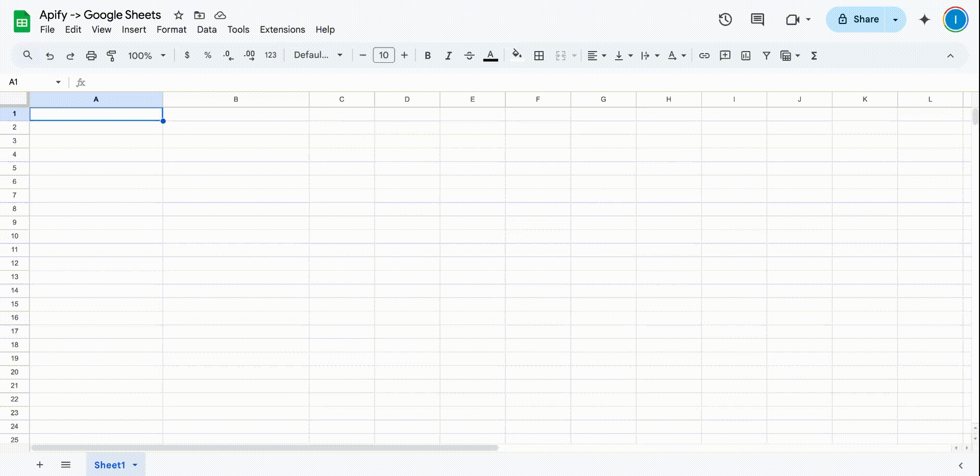Click the font size field showing 10
The width and height of the screenshot is (980, 476).
click(x=384, y=55)
